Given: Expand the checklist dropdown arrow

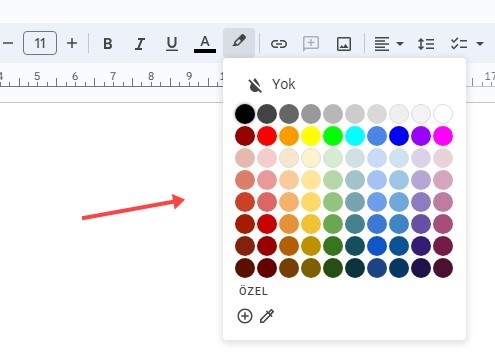Looking at the screenshot, I should (x=480, y=44).
